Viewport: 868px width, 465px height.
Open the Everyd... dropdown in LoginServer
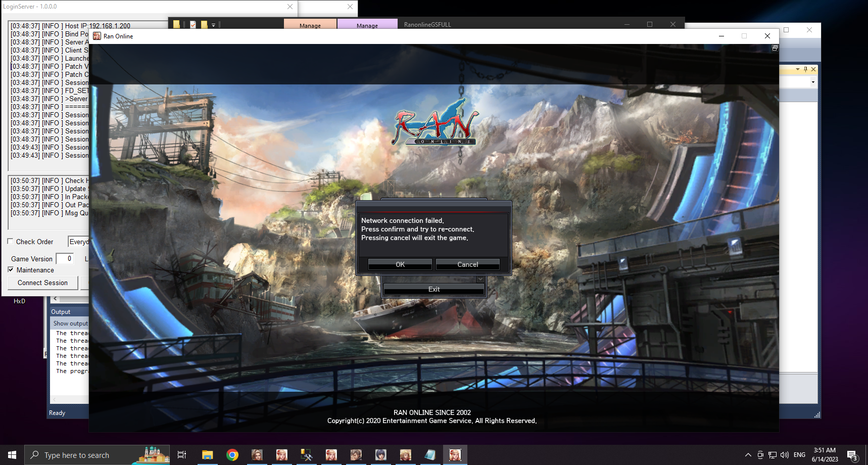point(78,242)
